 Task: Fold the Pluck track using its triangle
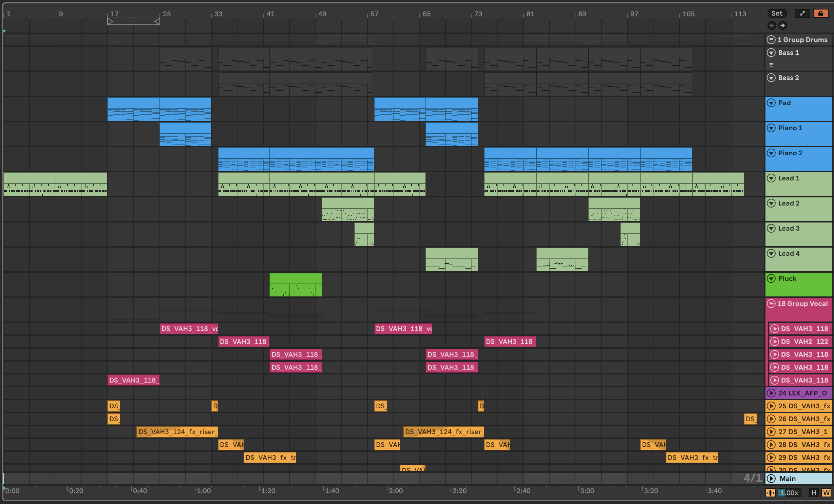point(771,278)
